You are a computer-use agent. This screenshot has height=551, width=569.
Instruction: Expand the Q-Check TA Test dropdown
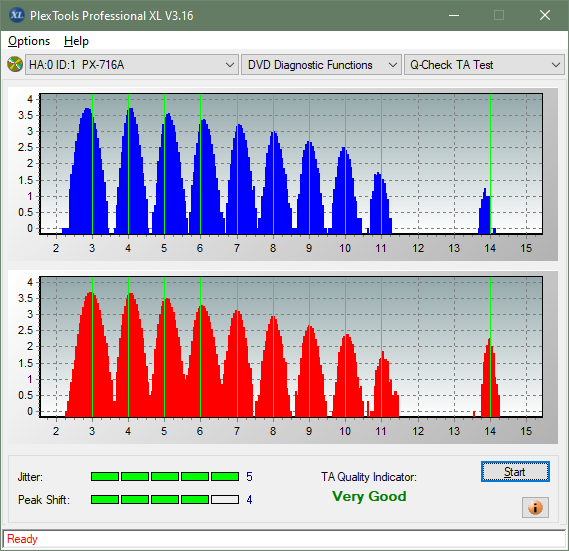tap(484, 65)
